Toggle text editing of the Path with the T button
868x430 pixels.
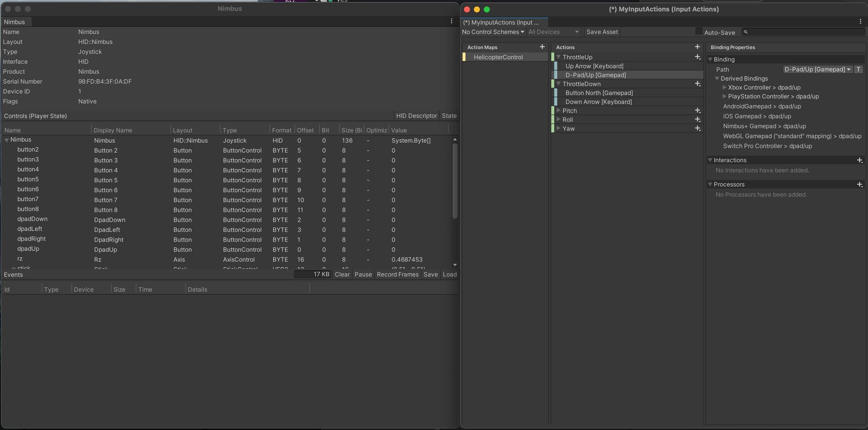(x=859, y=69)
